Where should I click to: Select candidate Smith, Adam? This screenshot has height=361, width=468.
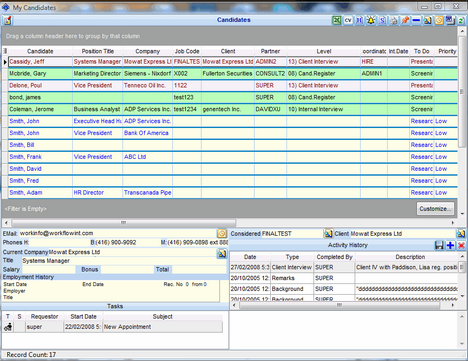(x=26, y=193)
